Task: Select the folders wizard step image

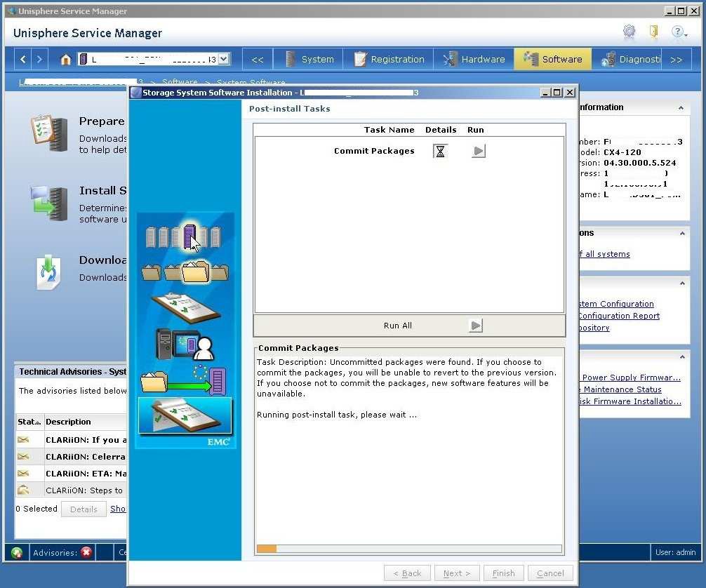Action: coord(185,272)
